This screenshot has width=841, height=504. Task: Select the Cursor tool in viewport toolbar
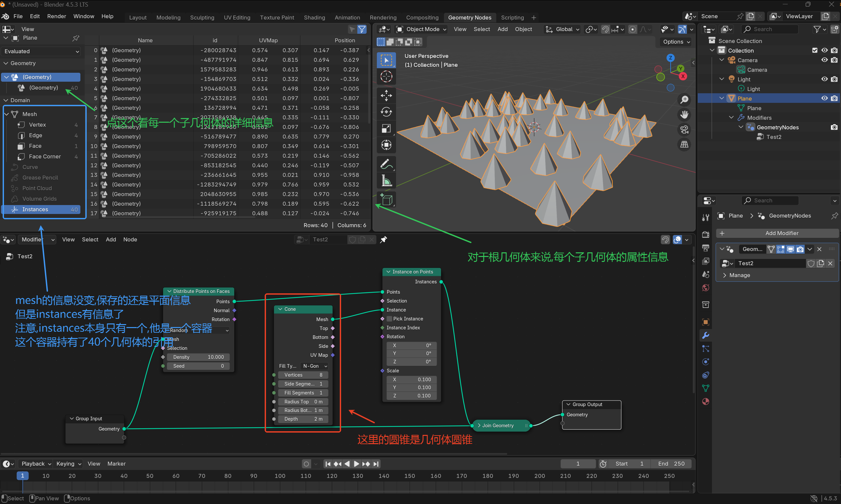[x=386, y=76]
